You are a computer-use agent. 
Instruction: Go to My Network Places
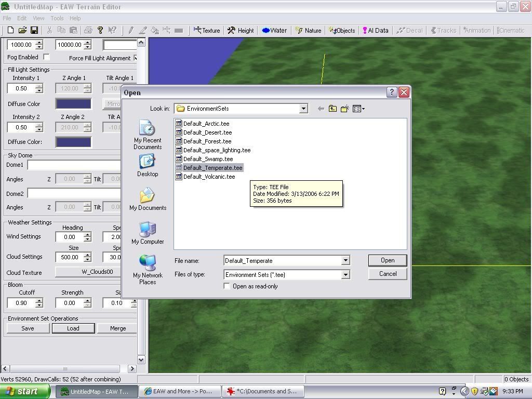click(x=148, y=270)
